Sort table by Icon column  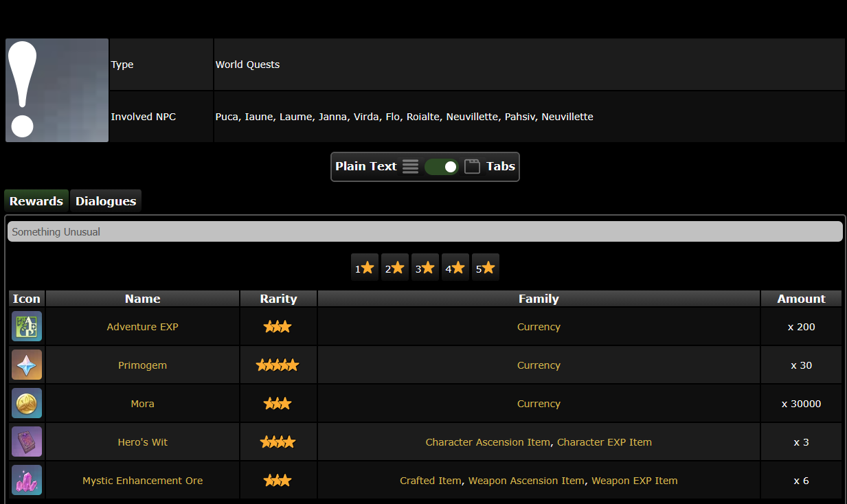click(27, 299)
